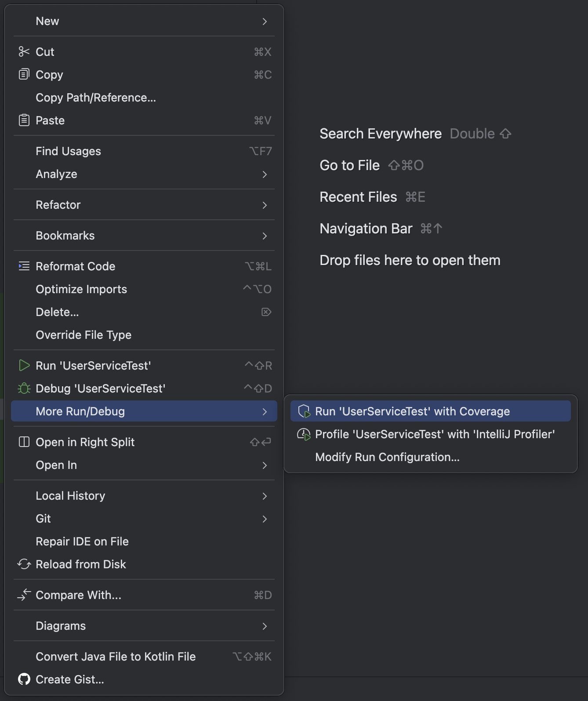Click the Reformat Code icon
The width and height of the screenshot is (588, 701).
24,266
